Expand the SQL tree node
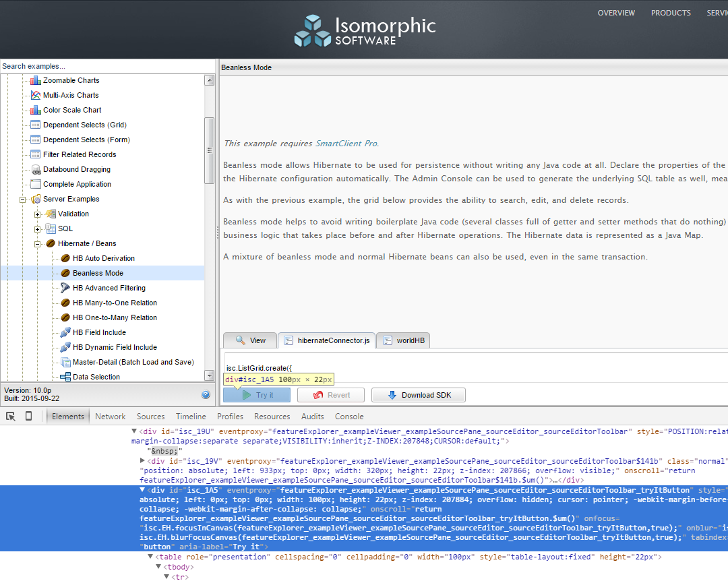728x581 pixels. tap(37, 229)
